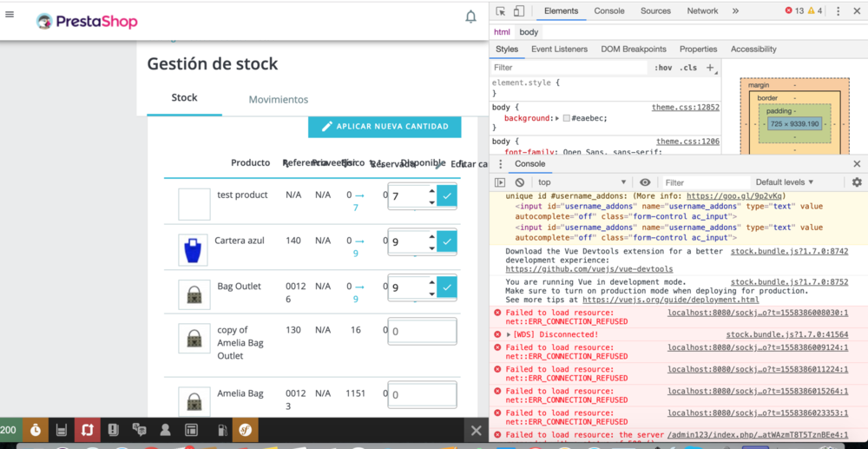Open the notifications bell
The width and height of the screenshot is (868, 449).
coord(470,17)
